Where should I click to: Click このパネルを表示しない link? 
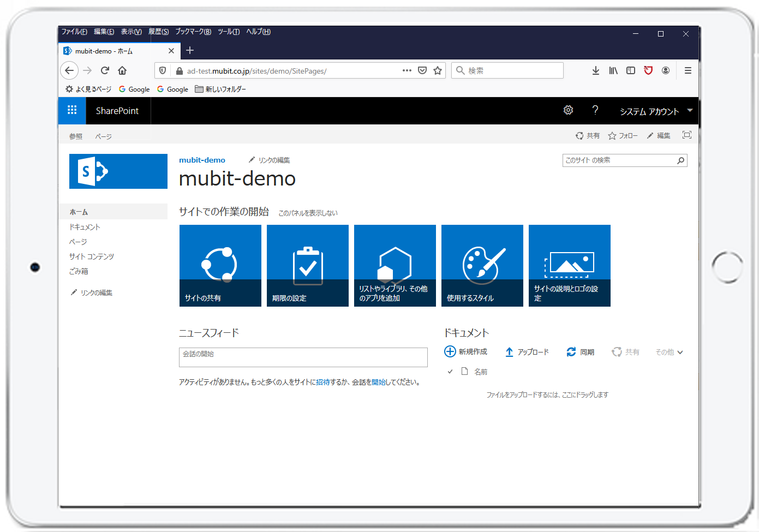coord(308,213)
